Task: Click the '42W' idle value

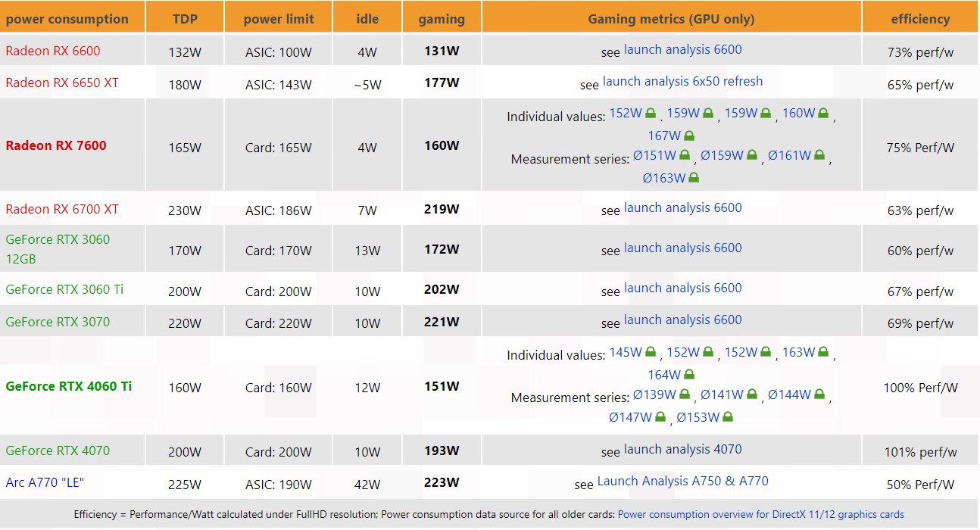Action: click(x=367, y=485)
